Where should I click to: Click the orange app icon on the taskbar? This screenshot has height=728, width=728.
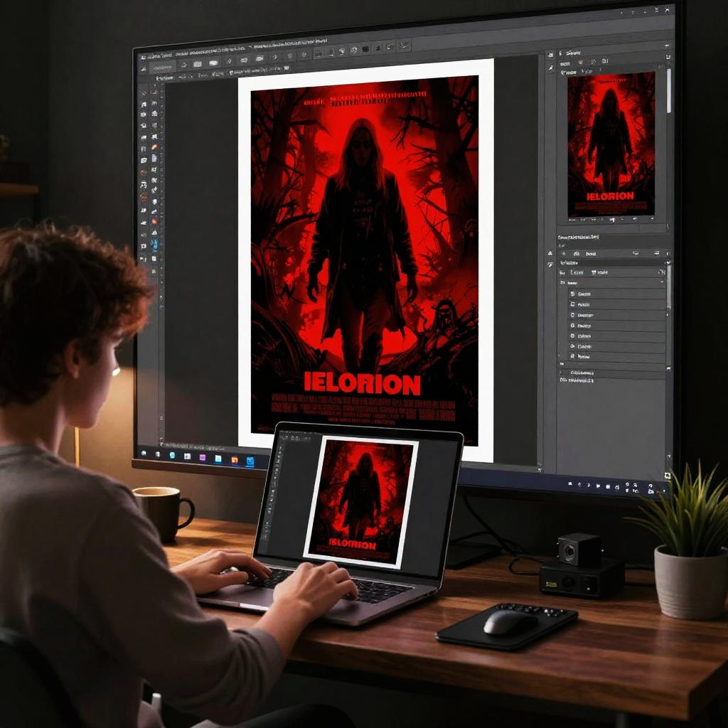click(x=235, y=460)
